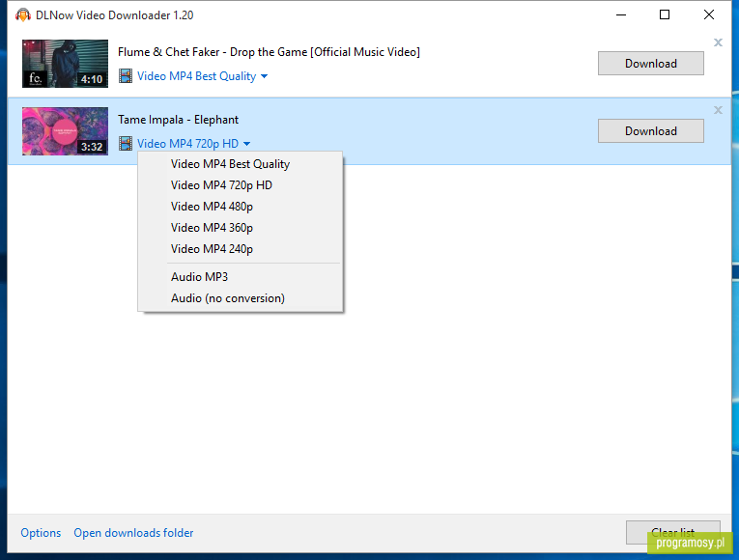Minimize the DLNow window
The image size is (739, 560).
tap(621, 15)
